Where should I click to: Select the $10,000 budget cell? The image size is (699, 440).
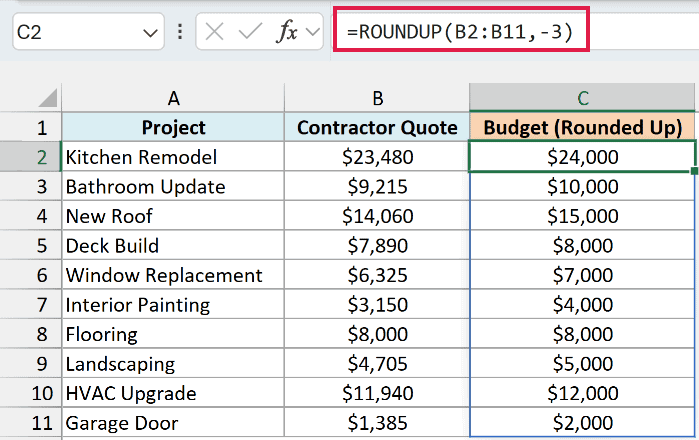(x=582, y=186)
